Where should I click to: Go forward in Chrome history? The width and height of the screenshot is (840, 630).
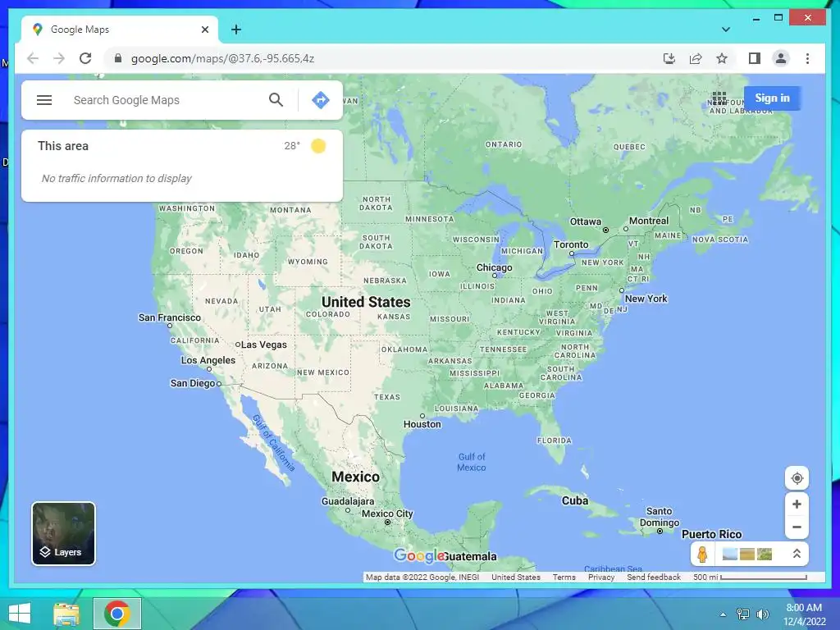(59, 58)
